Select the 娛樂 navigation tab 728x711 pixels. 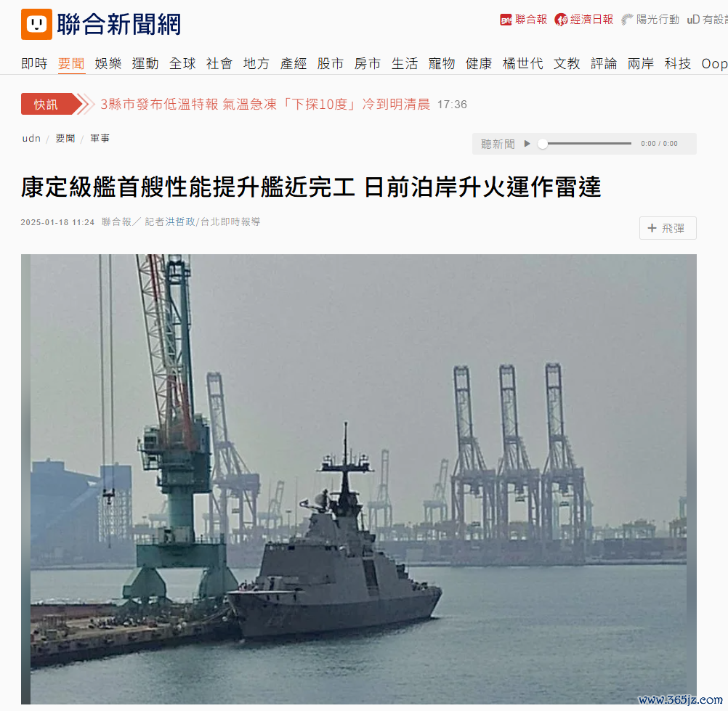tap(108, 64)
